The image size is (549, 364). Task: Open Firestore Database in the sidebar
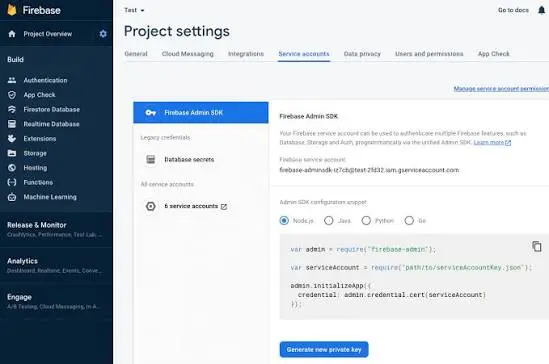tap(52, 110)
